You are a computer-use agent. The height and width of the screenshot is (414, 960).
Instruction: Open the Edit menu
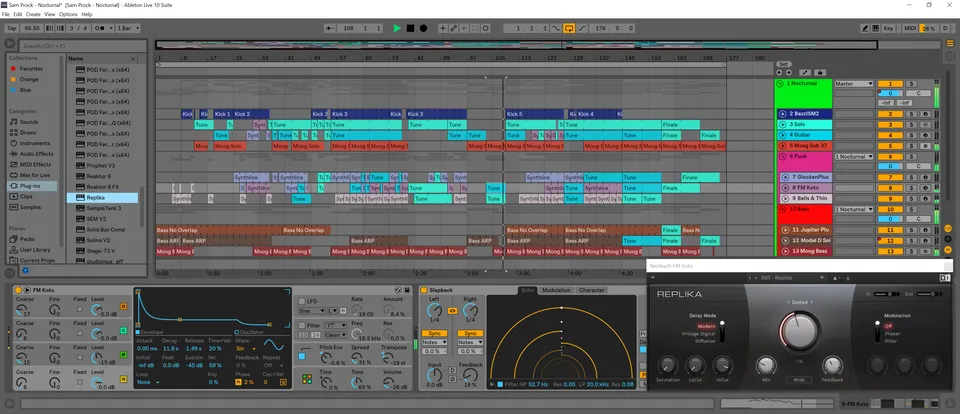click(18, 14)
